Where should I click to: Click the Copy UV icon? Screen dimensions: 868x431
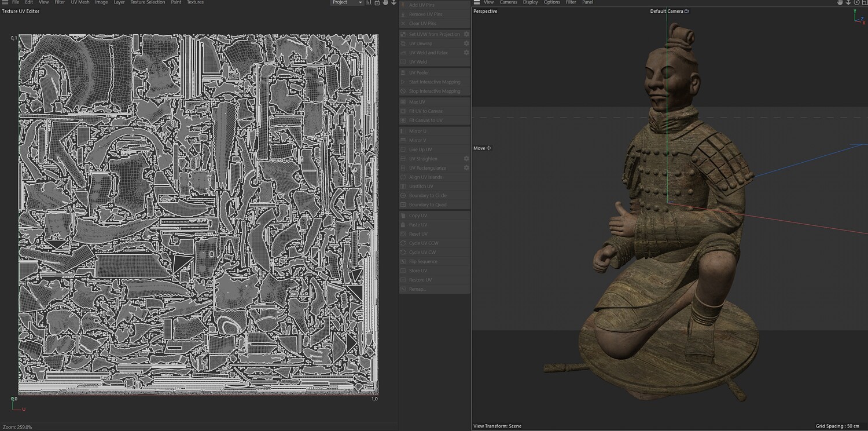[403, 216]
